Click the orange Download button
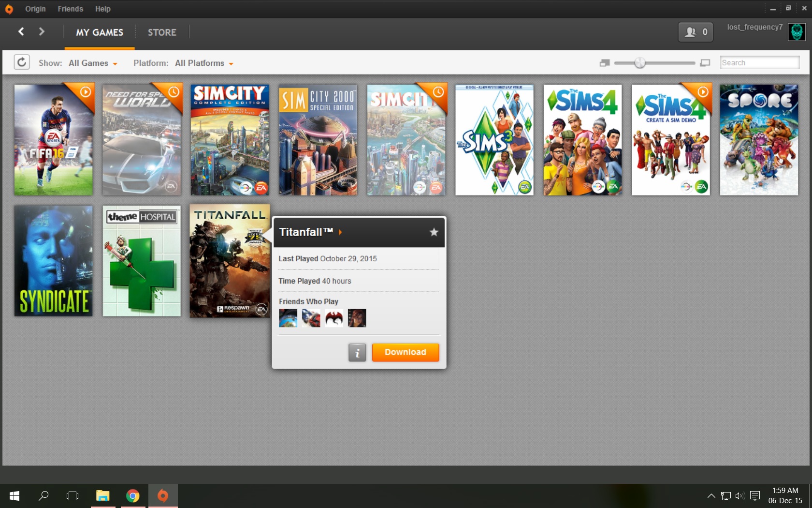The height and width of the screenshot is (508, 812). tap(406, 352)
